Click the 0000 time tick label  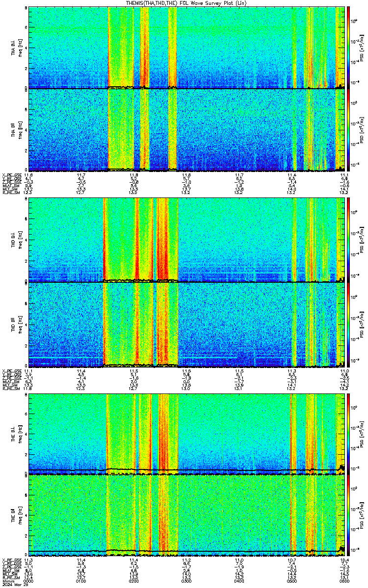pyautogui.click(x=29, y=581)
